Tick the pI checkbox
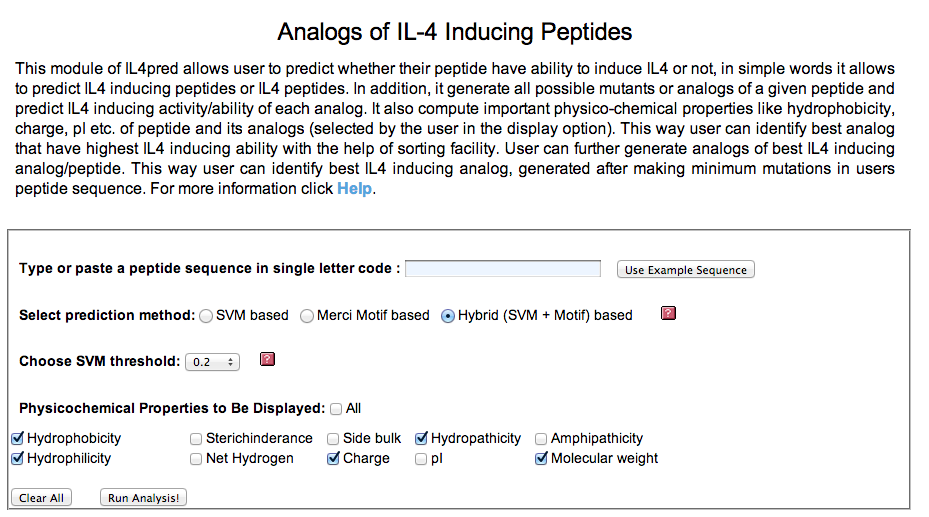Screen dimensions: 929x517 (x=422, y=459)
